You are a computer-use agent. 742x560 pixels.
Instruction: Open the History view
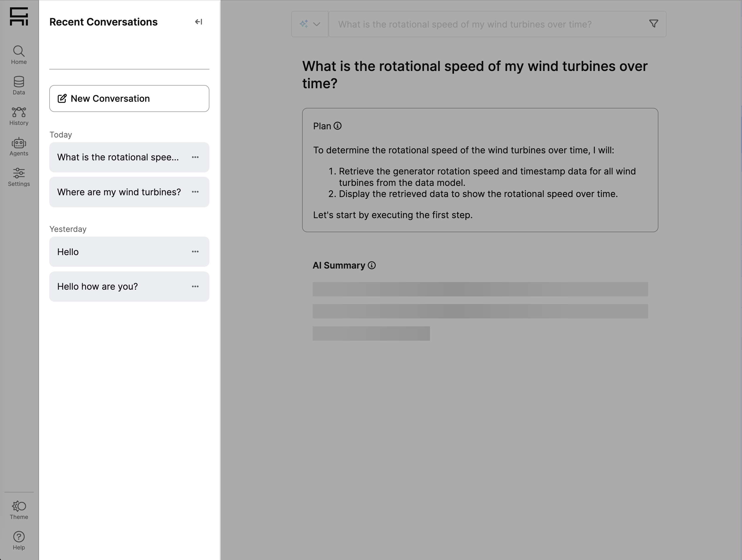pos(19,116)
